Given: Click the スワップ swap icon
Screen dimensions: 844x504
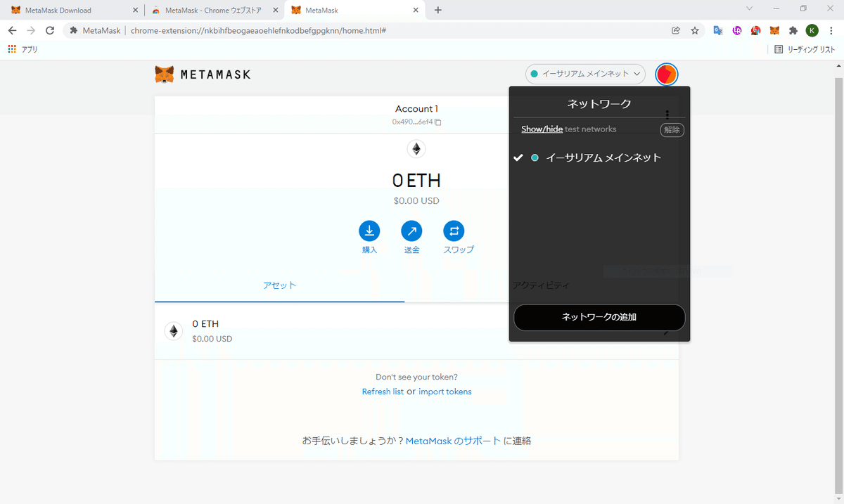Looking at the screenshot, I should tap(454, 231).
